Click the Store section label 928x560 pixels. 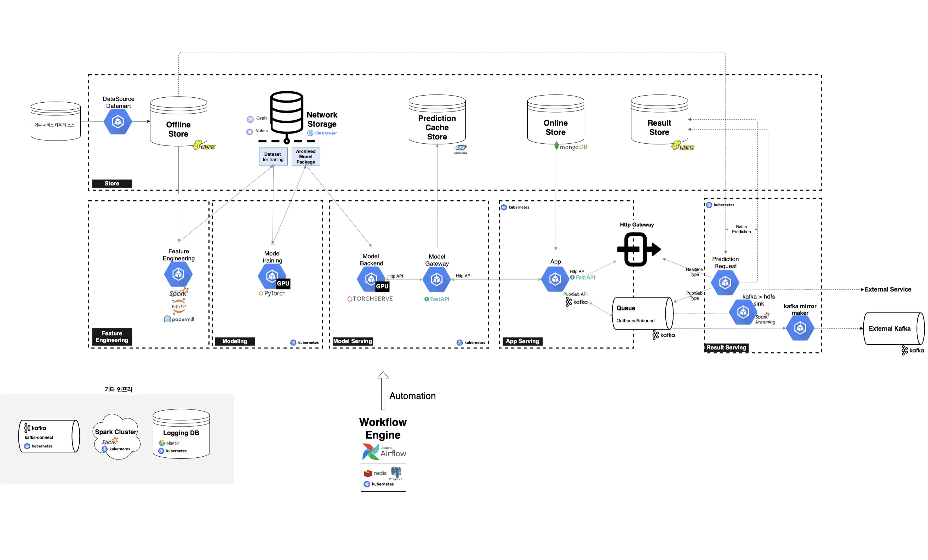pos(112,183)
